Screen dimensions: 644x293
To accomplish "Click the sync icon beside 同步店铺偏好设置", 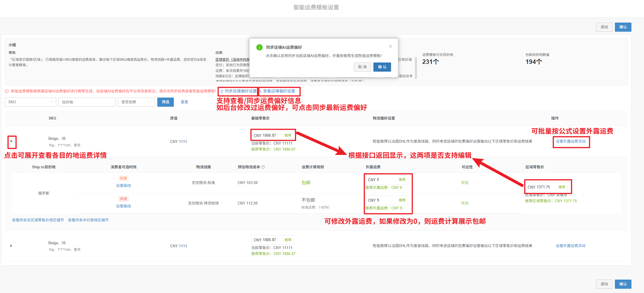I will pos(222,91).
